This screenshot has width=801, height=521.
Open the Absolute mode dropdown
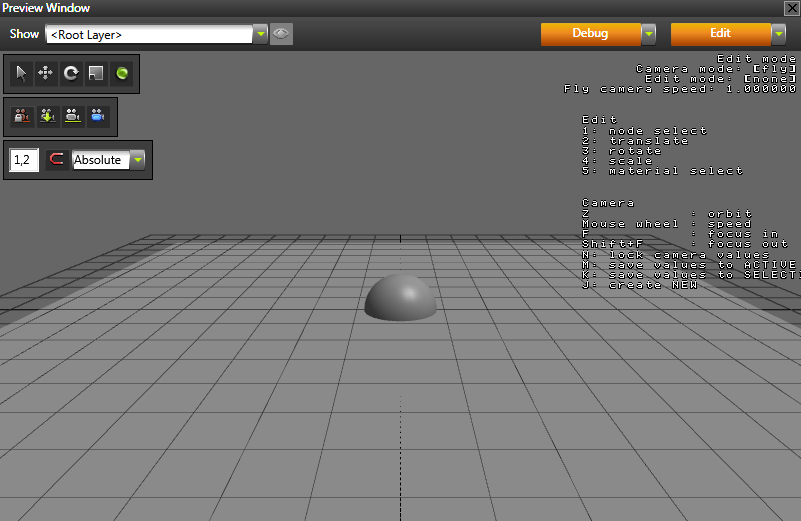click(137, 160)
